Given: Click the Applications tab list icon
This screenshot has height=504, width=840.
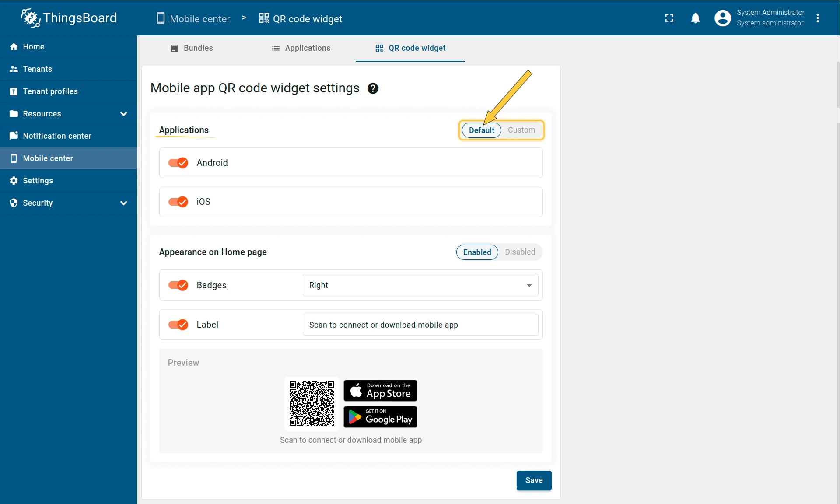Looking at the screenshot, I should (276, 49).
